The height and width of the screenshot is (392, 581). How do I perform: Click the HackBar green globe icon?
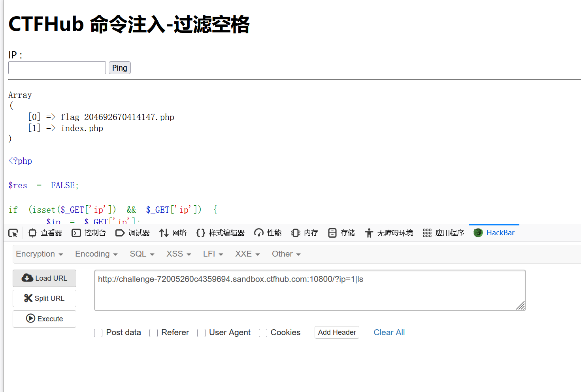coord(478,233)
